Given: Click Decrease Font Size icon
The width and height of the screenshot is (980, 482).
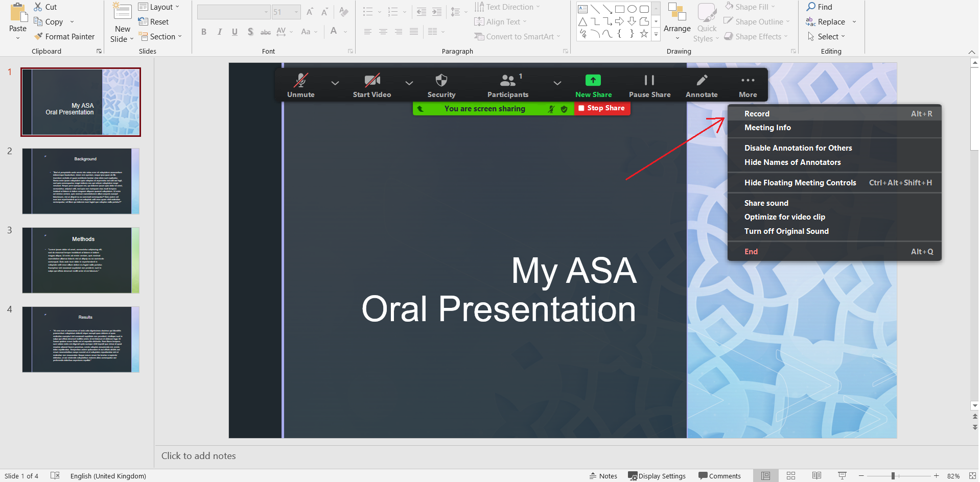Looking at the screenshot, I should 324,12.
